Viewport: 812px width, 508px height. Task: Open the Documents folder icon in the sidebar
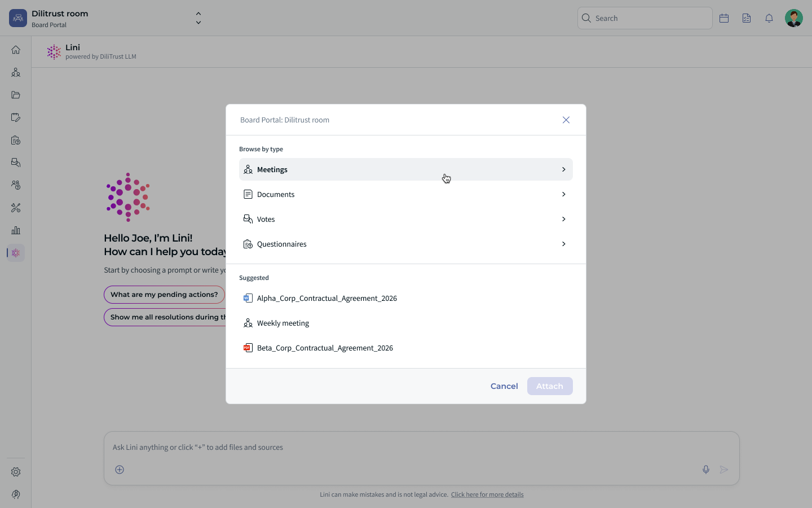(16, 95)
